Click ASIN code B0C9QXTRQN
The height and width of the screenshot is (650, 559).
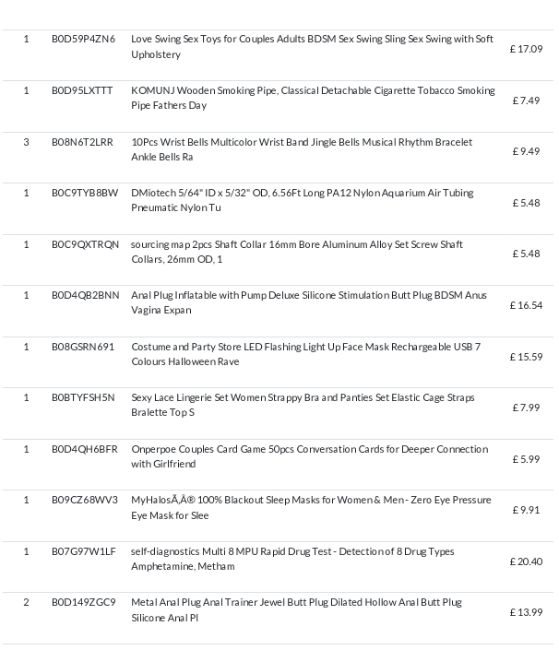[x=85, y=245]
